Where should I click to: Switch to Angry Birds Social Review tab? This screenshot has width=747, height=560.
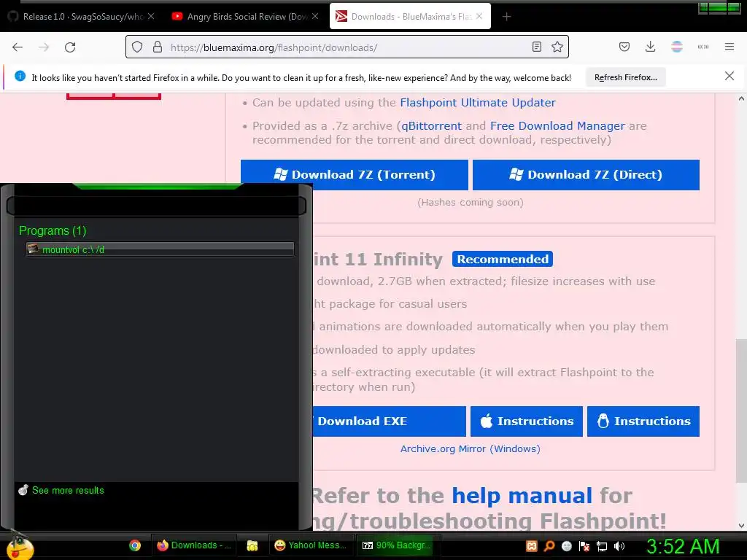(244, 16)
